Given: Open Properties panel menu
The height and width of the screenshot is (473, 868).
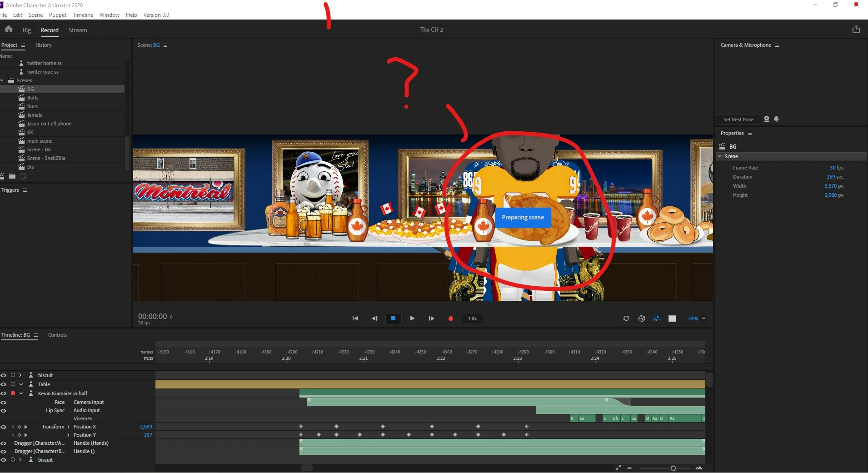Looking at the screenshot, I should click(x=750, y=133).
